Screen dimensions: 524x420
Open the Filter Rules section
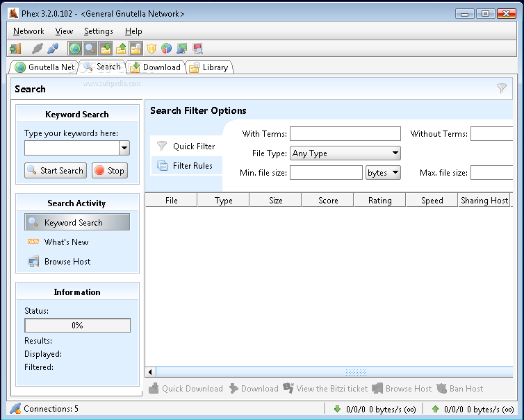pos(186,166)
